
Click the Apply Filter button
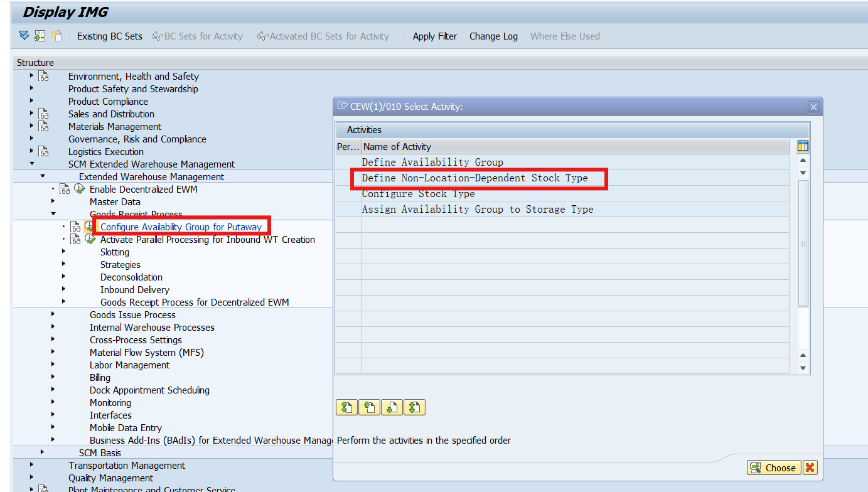click(434, 36)
